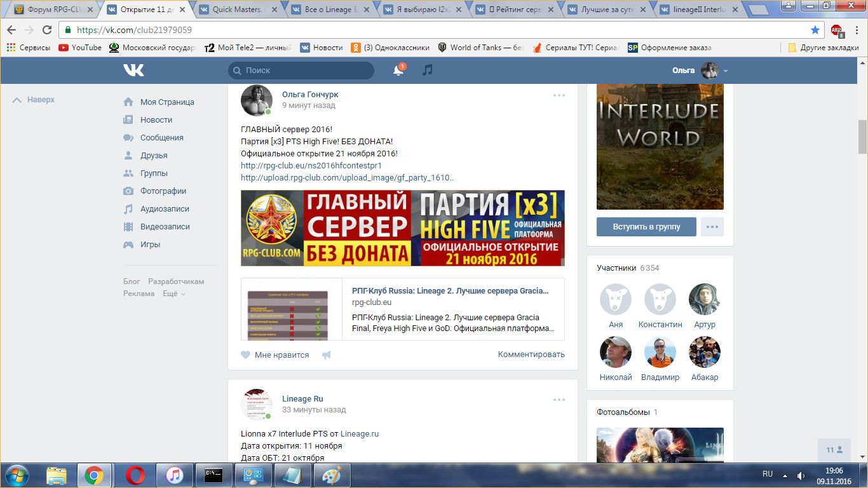Open the Другие закладки bookmarks folder

click(x=823, y=48)
